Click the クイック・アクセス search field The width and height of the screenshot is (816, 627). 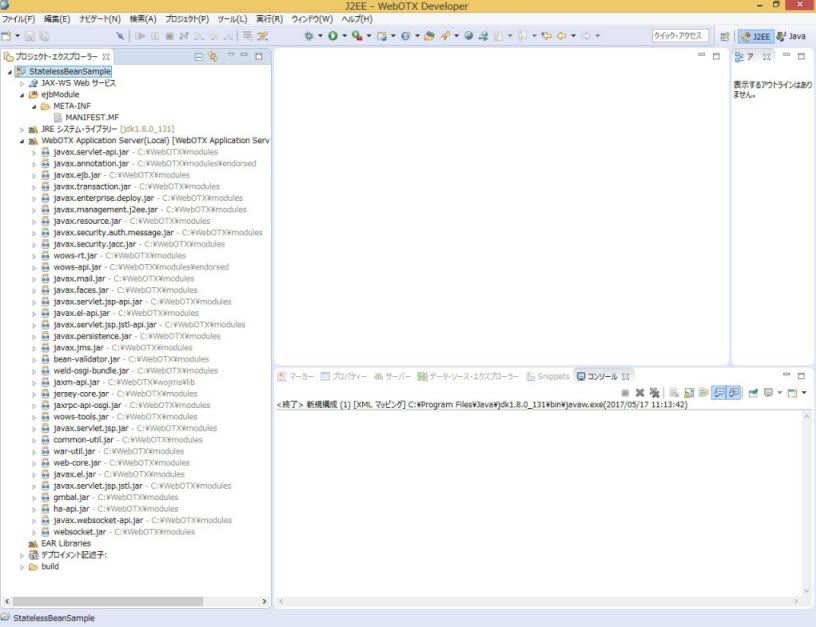click(x=680, y=35)
